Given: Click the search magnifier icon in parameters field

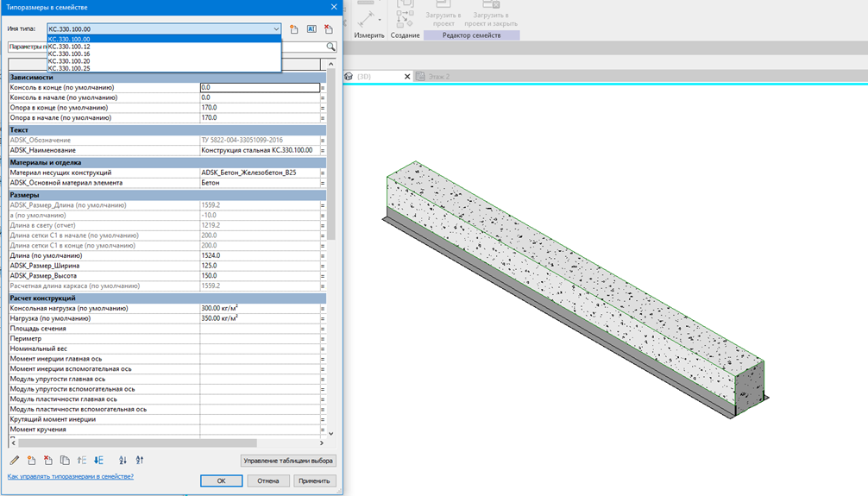Looking at the screenshot, I should tap(330, 47).
